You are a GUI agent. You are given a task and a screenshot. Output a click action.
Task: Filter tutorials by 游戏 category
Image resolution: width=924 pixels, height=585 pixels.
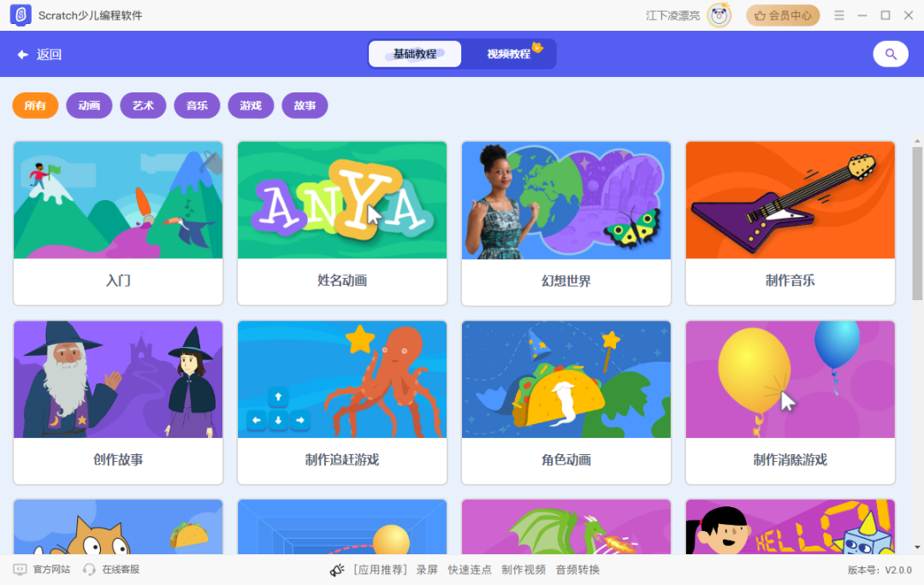point(251,105)
